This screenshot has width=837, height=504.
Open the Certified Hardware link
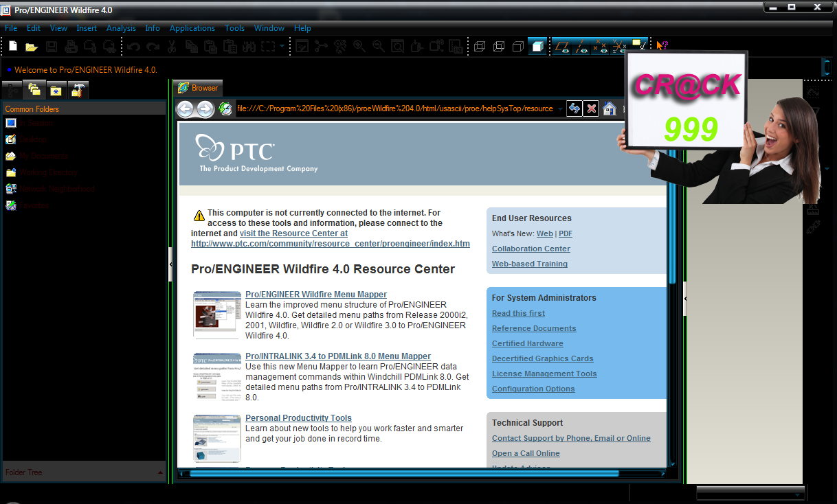pyautogui.click(x=527, y=343)
